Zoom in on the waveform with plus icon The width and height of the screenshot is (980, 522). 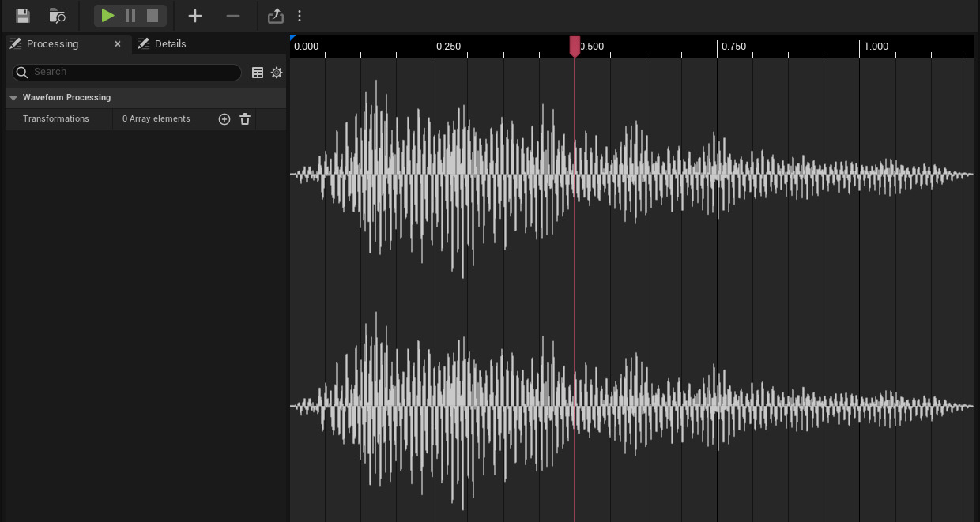tap(194, 15)
